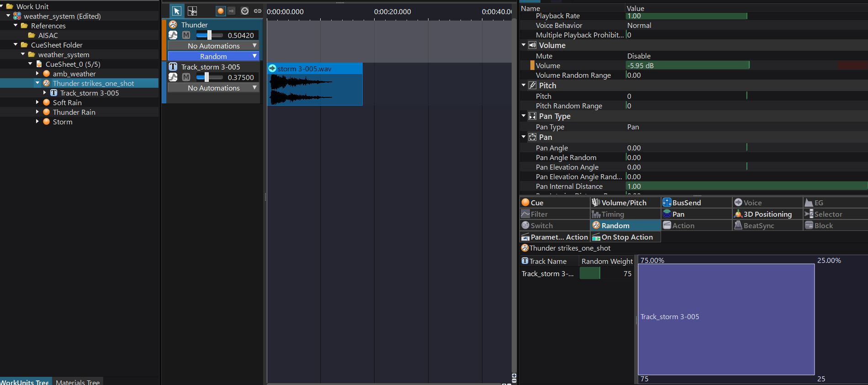The width and height of the screenshot is (868, 385).
Task: Expand the Soft Rain cue
Action: (37, 102)
